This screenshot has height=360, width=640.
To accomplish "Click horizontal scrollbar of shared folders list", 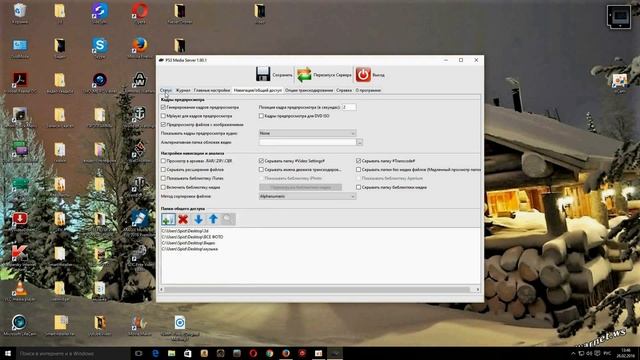I will 317,289.
